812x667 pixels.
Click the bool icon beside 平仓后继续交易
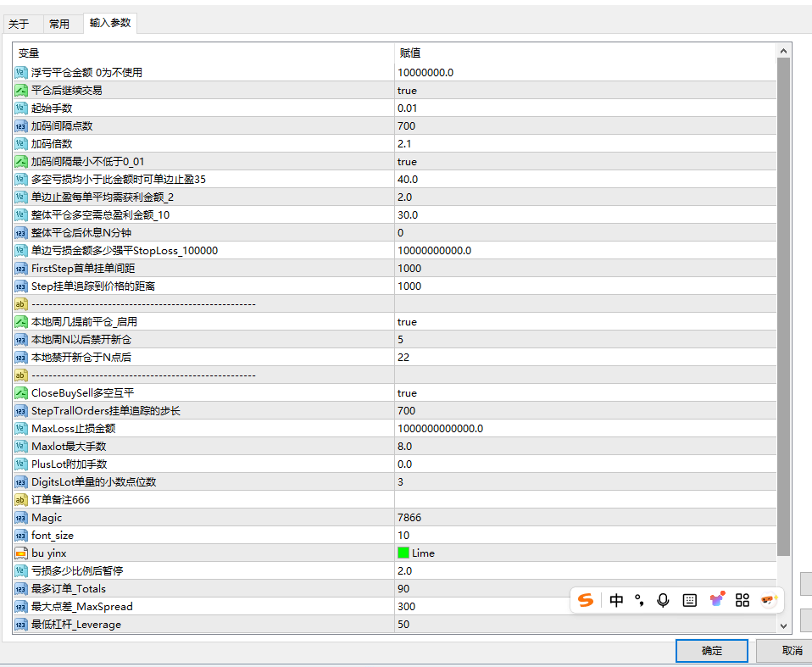coord(20,90)
